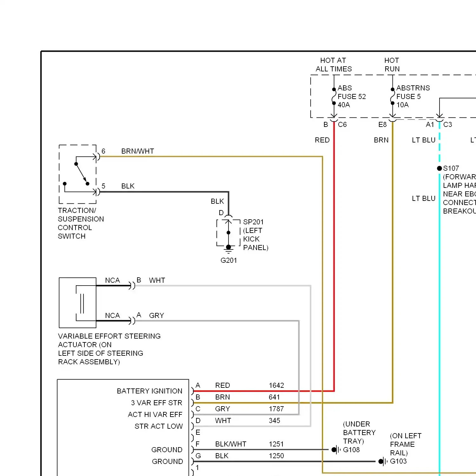Click the BLK label next to pin 5
This screenshot has width=476, height=476.
click(128, 186)
